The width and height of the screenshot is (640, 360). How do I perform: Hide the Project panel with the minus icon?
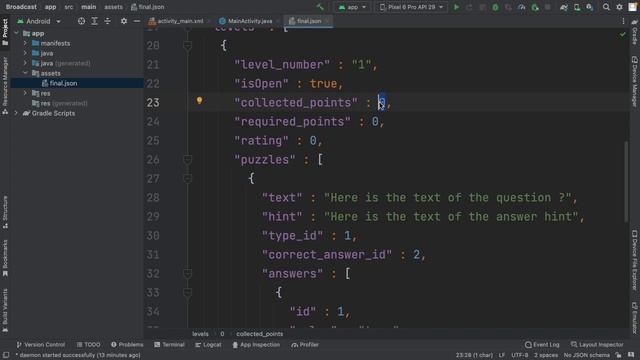click(137, 21)
